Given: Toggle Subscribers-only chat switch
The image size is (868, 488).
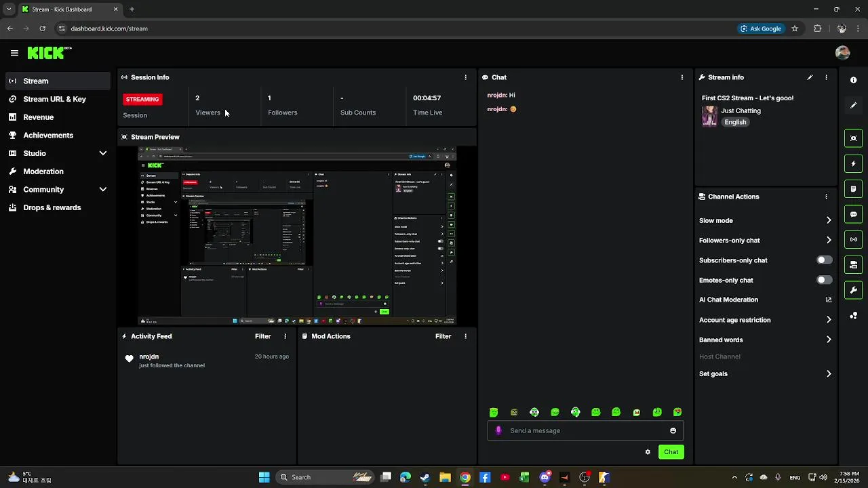Looking at the screenshot, I should [x=824, y=260].
